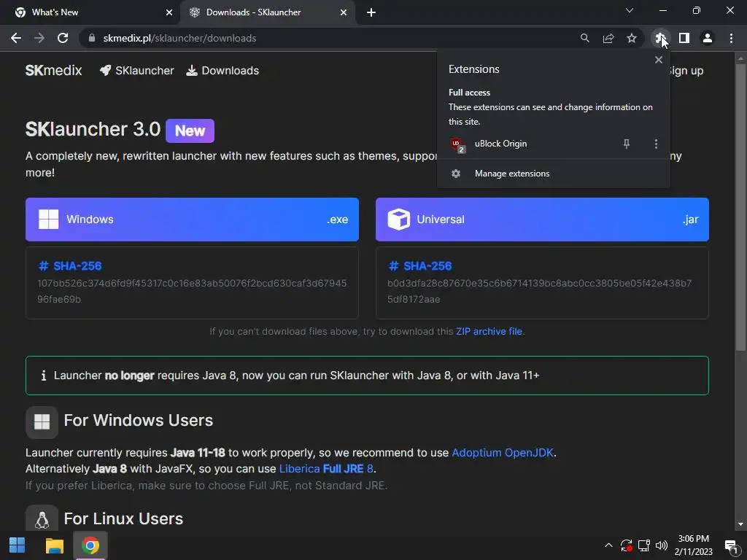747x560 pixels.
Task: Click the info icon in Java notice
Action: 43,376
